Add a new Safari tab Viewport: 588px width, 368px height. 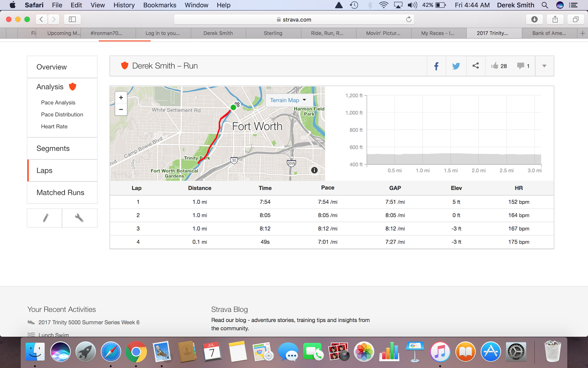coord(582,33)
